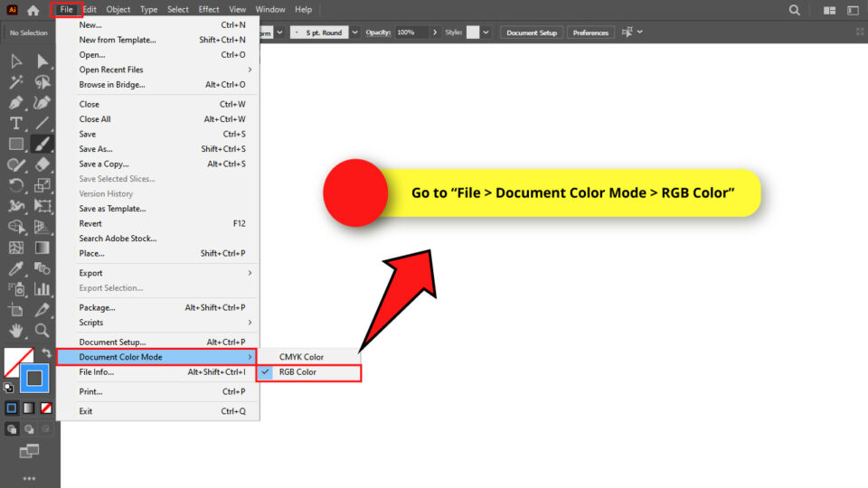Select the Blend tool
This screenshot has width=868, height=488.
click(x=42, y=268)
